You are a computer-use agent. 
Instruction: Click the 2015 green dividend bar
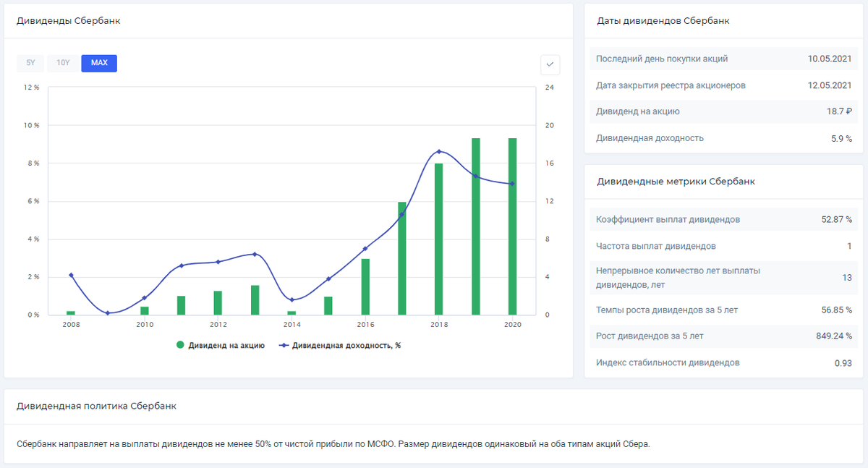click(x=328, y=306)
